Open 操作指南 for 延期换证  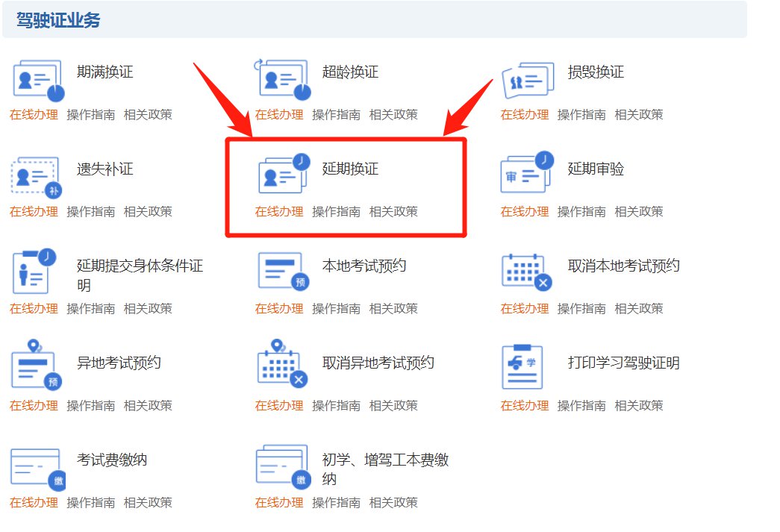(337, 212)
